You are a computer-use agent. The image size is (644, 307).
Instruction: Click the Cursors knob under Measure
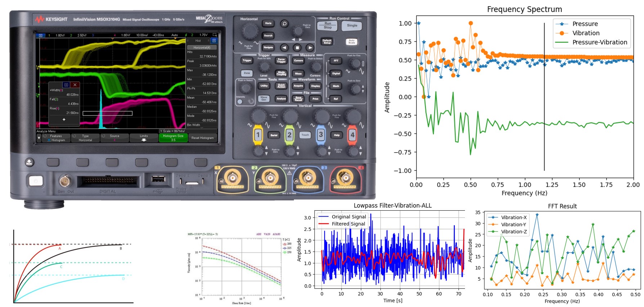tap(316, 67)
